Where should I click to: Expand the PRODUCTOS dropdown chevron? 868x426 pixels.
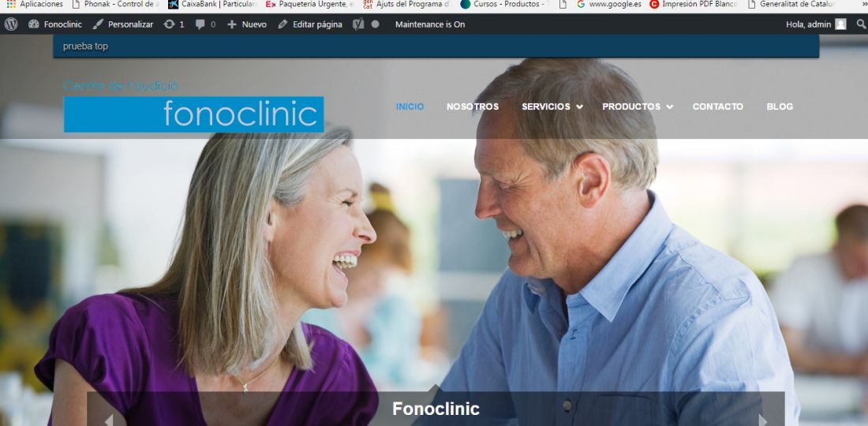(670, 106)
